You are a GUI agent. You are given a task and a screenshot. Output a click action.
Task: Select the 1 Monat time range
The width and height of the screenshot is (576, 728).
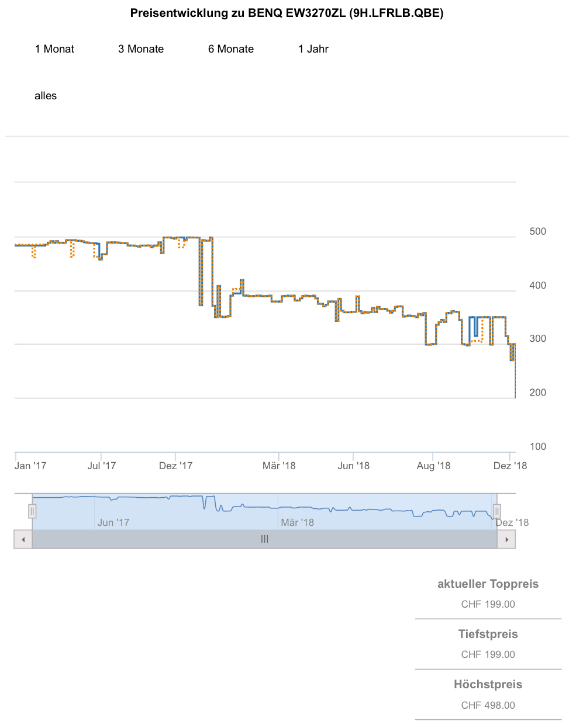[x=54, y=49]
